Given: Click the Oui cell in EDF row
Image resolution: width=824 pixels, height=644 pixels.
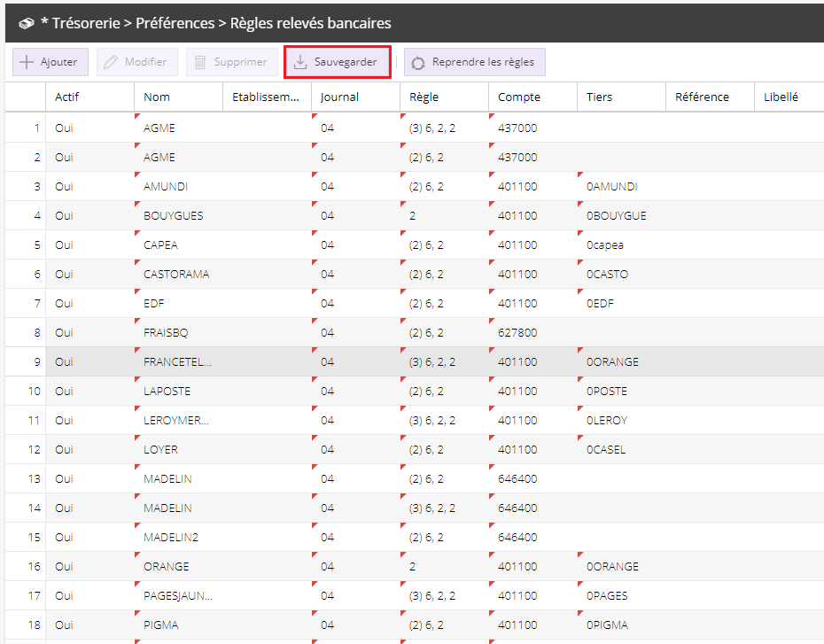Looking at the screenshot, I should 89,304.
